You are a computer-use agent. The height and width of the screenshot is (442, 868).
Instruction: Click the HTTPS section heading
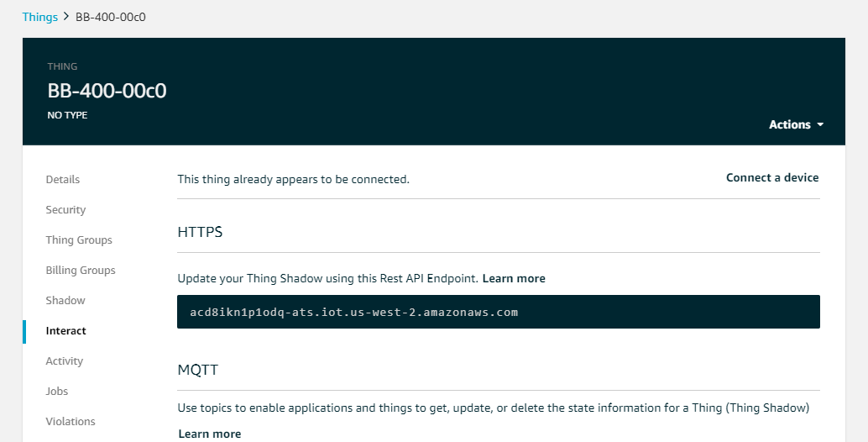point(200,232)
